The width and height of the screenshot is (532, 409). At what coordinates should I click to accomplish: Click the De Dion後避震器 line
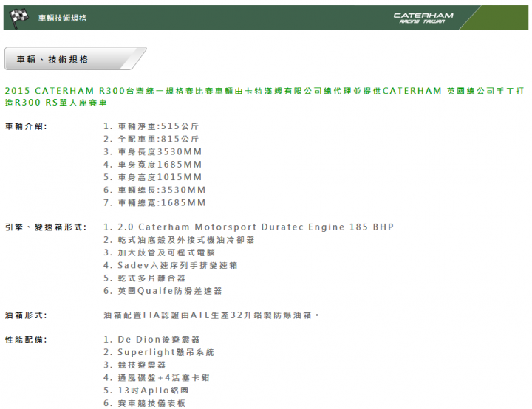151,340
